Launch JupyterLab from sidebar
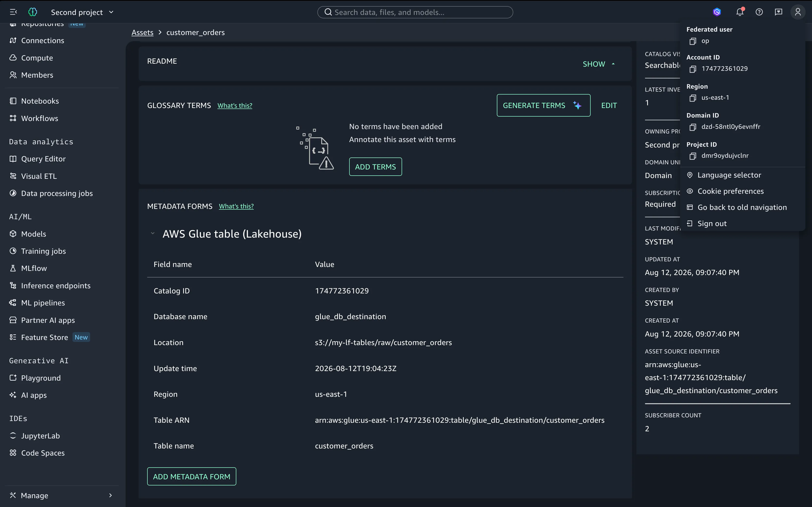This screenshot has width=812, height=507. (40, 436)
